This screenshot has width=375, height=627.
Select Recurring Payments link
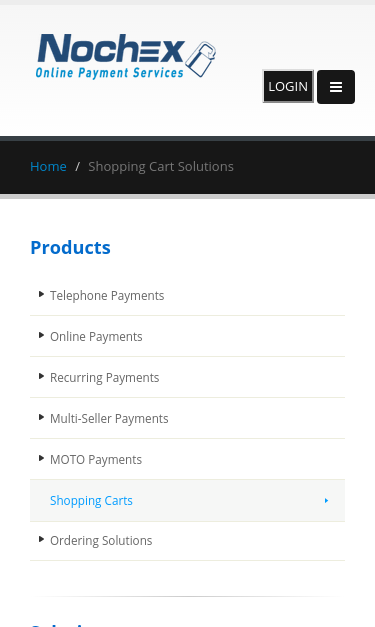click(104, 377)
